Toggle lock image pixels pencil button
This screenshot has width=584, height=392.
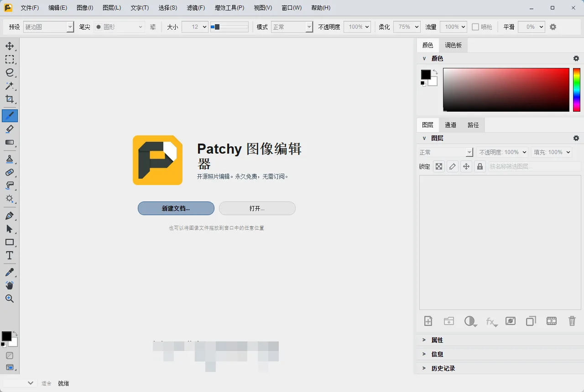[453, 166]
